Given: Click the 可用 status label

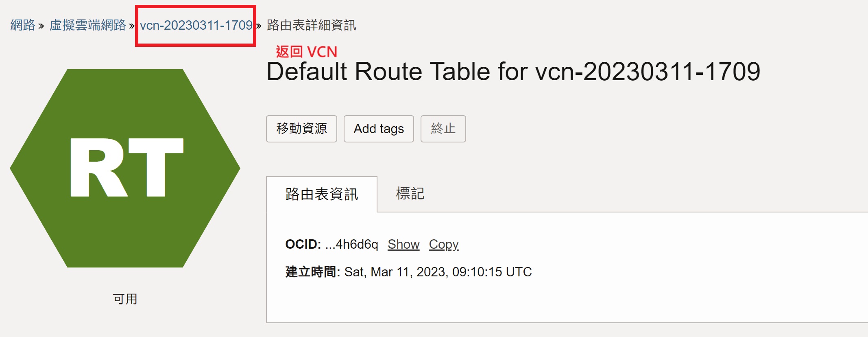Looking at the screenshot, I should [125, 299].
